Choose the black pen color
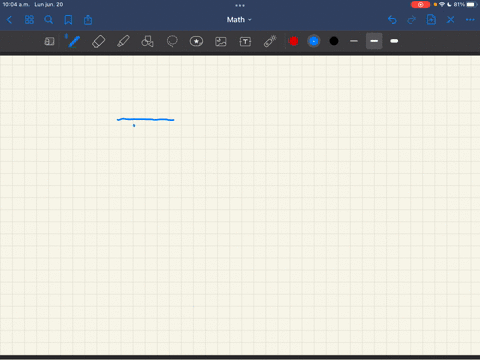480x360 pixels. point(334,41)
